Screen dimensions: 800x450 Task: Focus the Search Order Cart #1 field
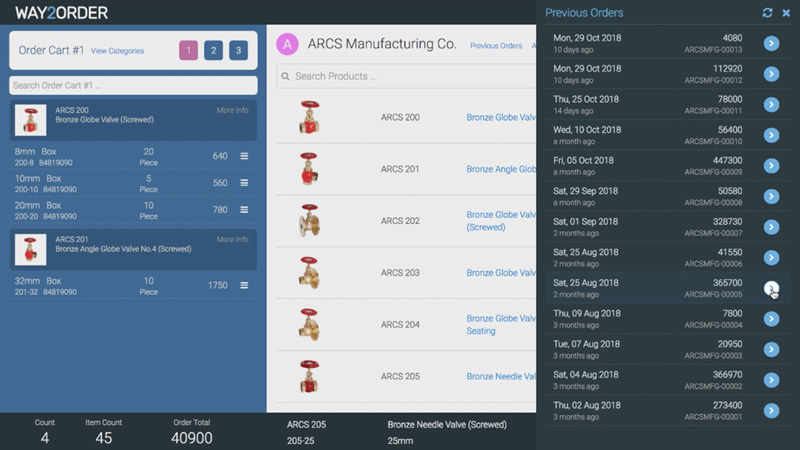click(x=133, y=85)
